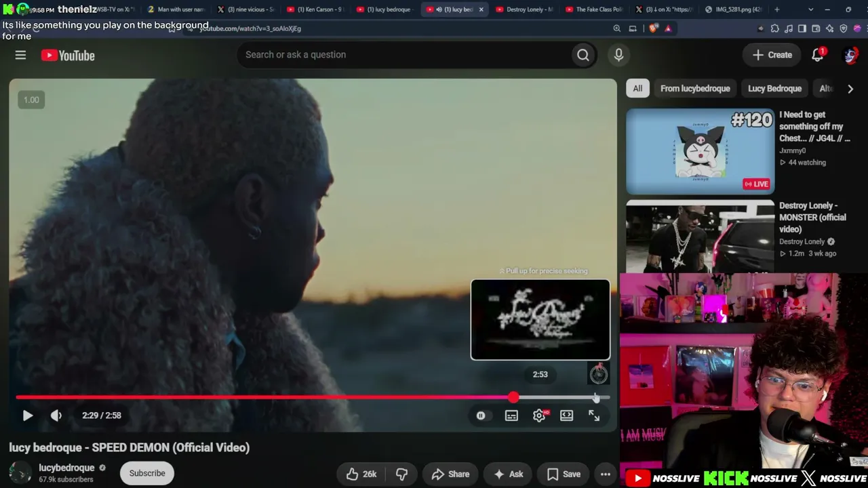This screenshot has width=868, height=488.
Task: Like the video with 26k likes
Action: pos(362,474)
